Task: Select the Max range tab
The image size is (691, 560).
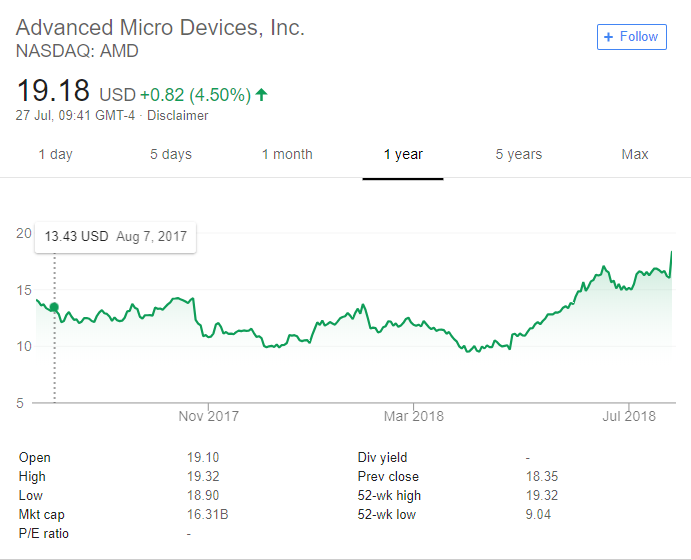Action: click(x=635, y=154)
